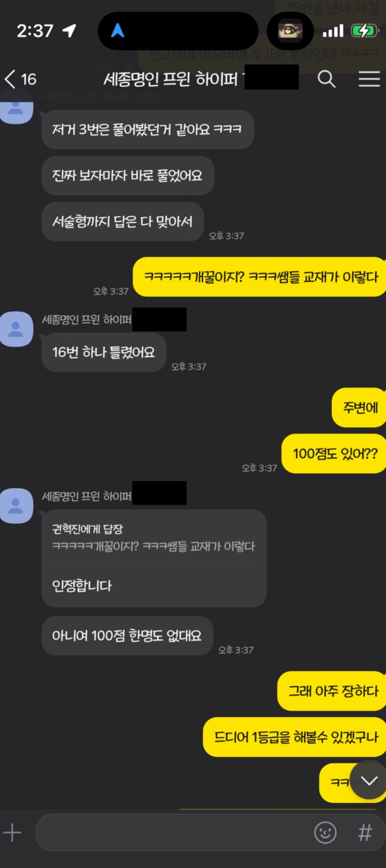Tap the message 드디어 1등급을 해볼수 있겠구나
Image resolution: width=386 pixels, height=868 pixels.
294,737
